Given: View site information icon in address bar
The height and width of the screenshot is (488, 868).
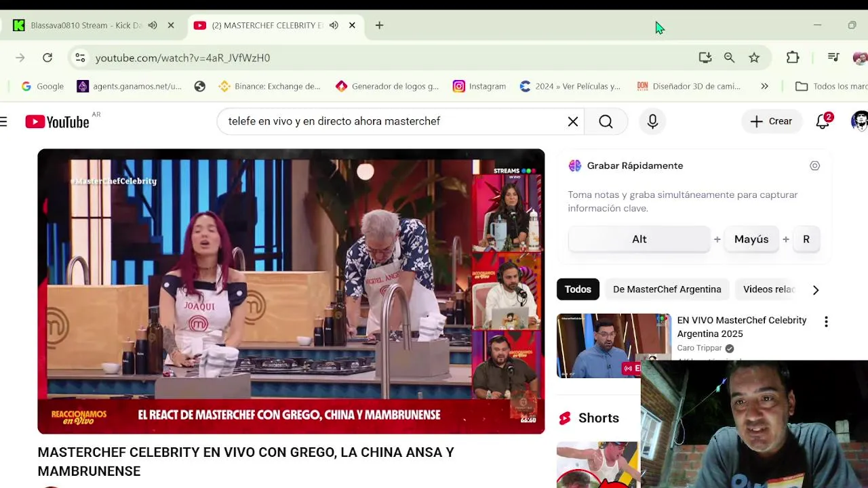Looking at the screenshot, I should point(80,58).
